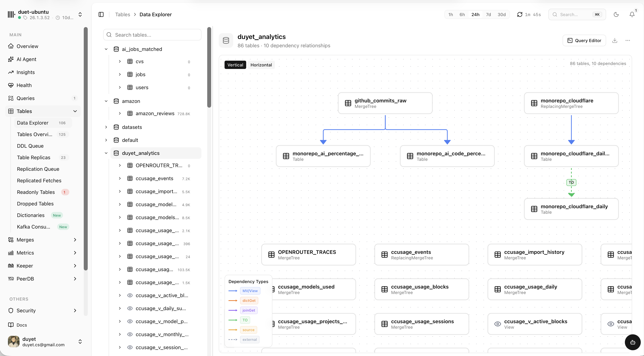
Task: Open Dropped Tables submenu item
Action: click(43, 203)
